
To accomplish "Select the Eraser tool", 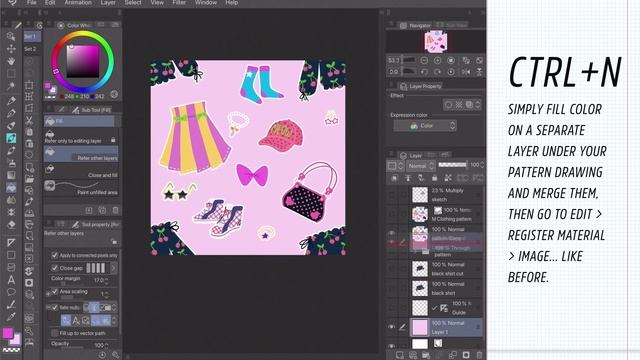I will pyautogui.click(x=11, y=224).
